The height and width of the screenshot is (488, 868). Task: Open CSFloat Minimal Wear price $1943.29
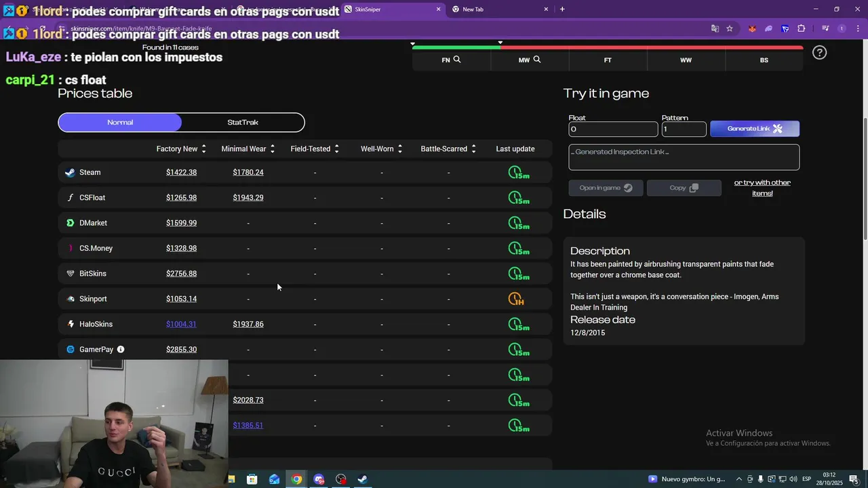(x=248, y=197)
